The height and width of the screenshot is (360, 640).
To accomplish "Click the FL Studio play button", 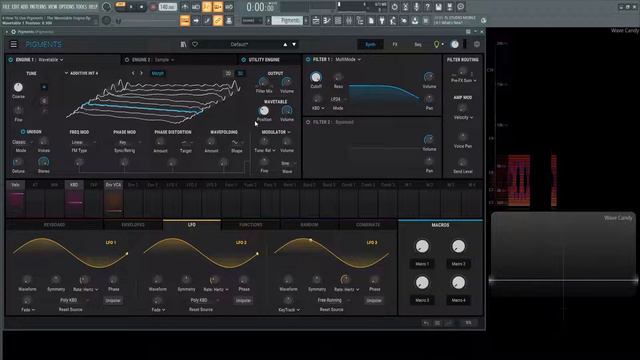I will click(x=131, y=7).
